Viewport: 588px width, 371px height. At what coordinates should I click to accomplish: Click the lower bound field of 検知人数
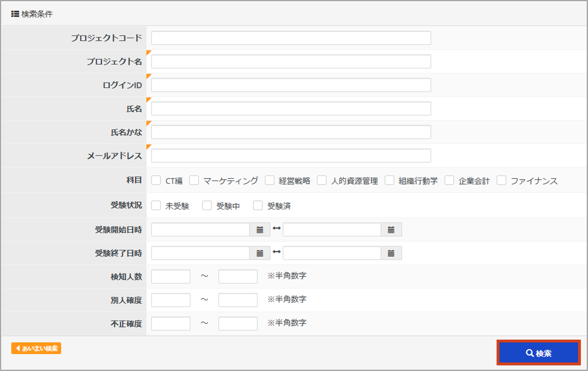tap(170, 276)
